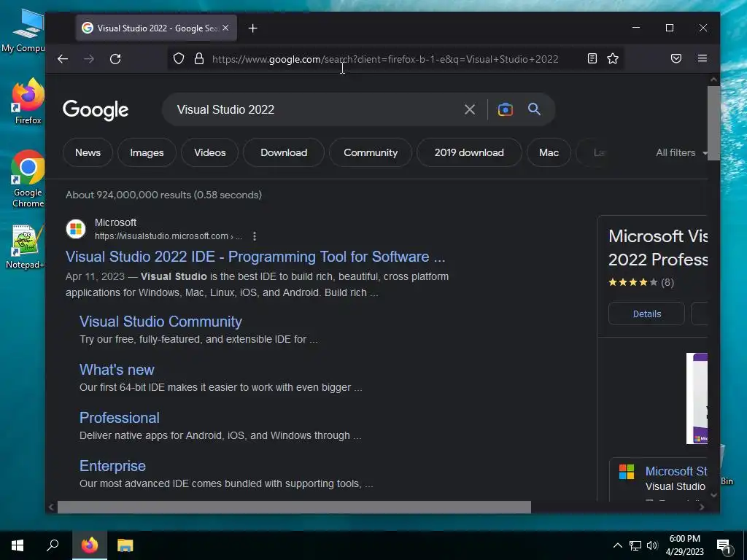Viewport: 747px width, 560px height.
Task: Click the vertical scrollbar thumb
Action: tap(713, 123)
